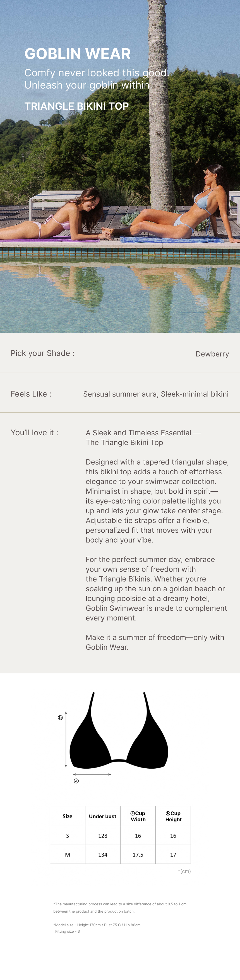
Task: Click the circled a width marker below the diagram
Action: [x=76, y=781]
